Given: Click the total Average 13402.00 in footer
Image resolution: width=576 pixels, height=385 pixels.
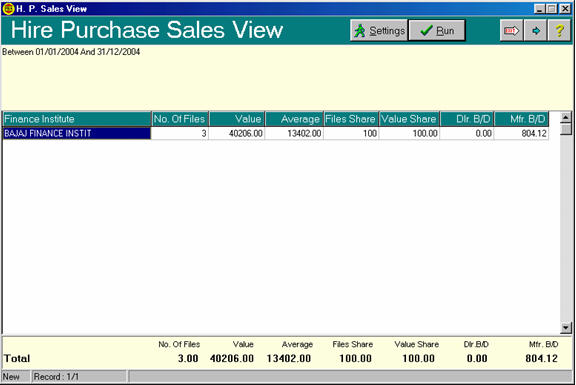Looking at the screenshot, I should pyautogui.click(x=289, y=358).
